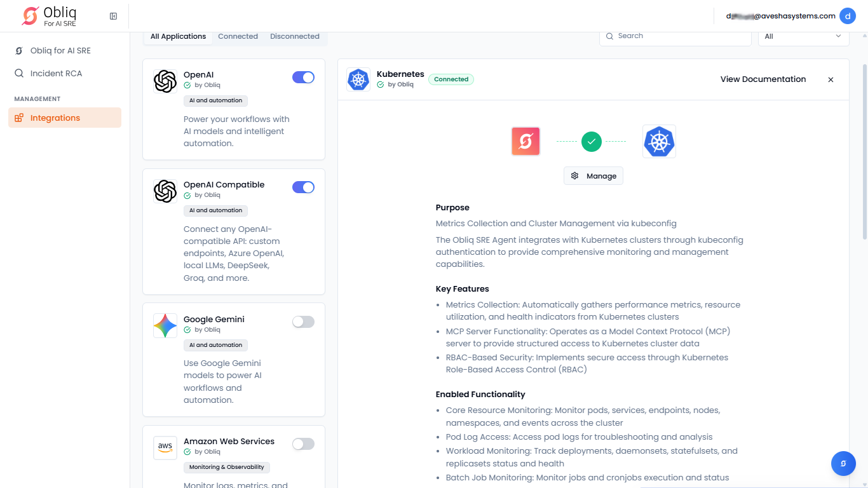
Task: Turn off OpenAI Compatible toggle
Action: 303,187
